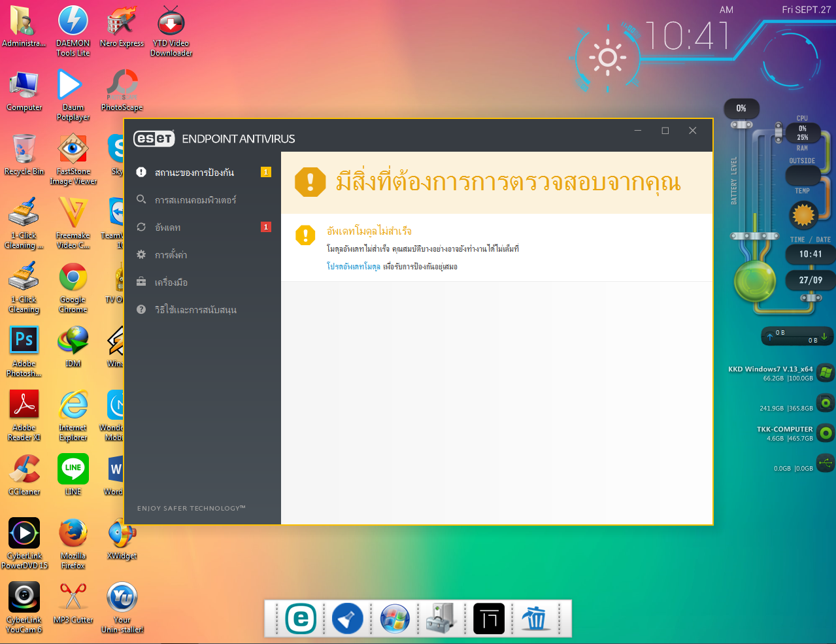Open DAEMON Tools Lite desktop icon

73,31
